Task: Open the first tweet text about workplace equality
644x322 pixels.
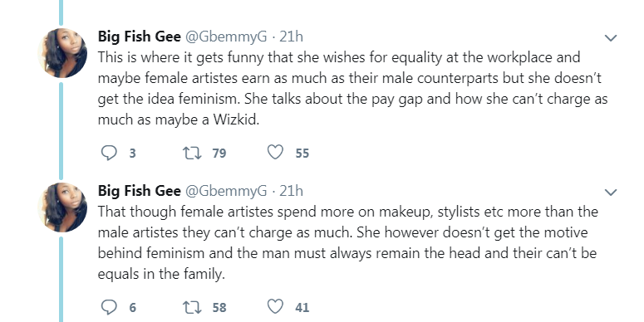Action: coord(353,88)
